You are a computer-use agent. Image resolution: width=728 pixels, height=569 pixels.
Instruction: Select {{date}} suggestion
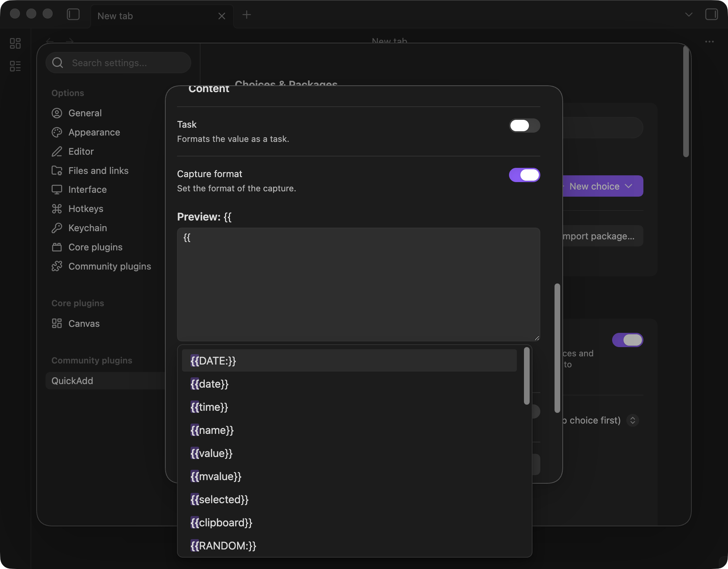349,384
